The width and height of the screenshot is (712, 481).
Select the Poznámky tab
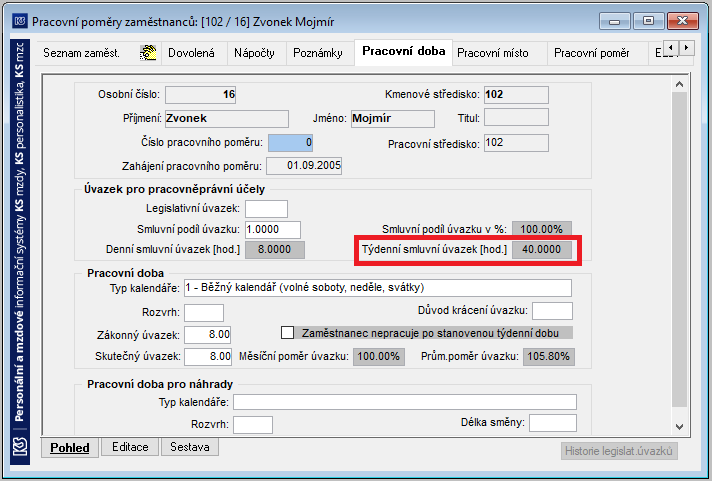pos(318,53)
